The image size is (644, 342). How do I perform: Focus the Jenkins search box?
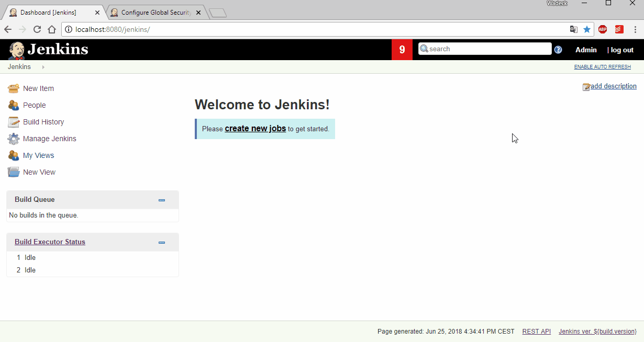click(x=488, y=49)
